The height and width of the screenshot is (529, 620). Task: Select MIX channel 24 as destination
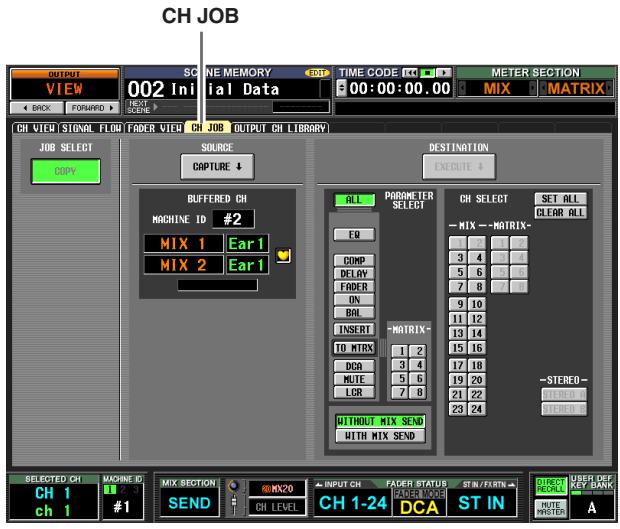476,409
